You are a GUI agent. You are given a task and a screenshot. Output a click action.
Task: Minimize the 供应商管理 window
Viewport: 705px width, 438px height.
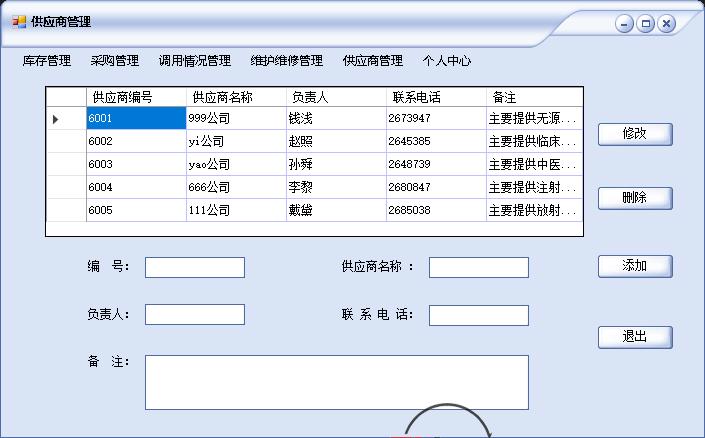tap(624, 23)
